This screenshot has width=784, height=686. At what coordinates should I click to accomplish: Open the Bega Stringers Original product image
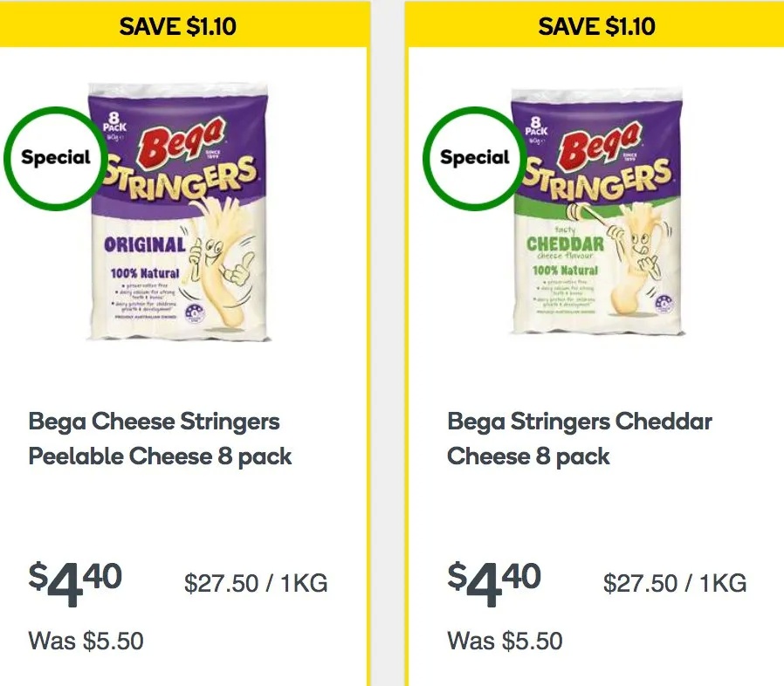pyautogui.click(x=179, y=212)
